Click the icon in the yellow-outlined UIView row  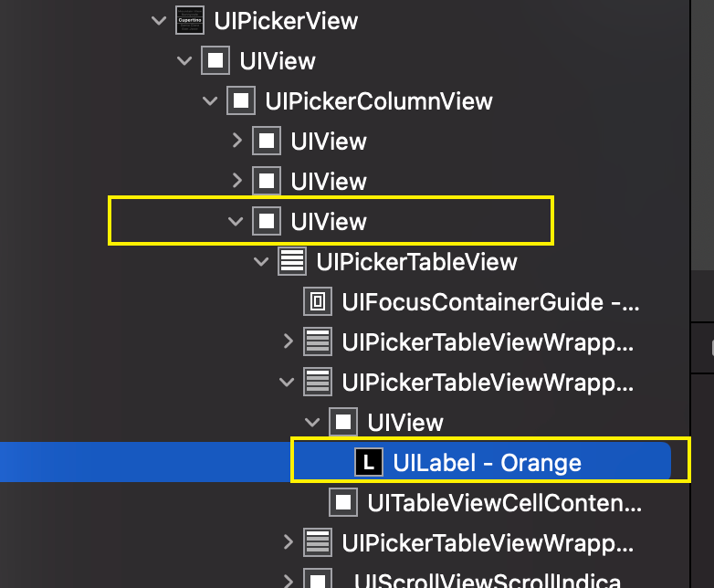pyautogui.click(x=266, y=221)
